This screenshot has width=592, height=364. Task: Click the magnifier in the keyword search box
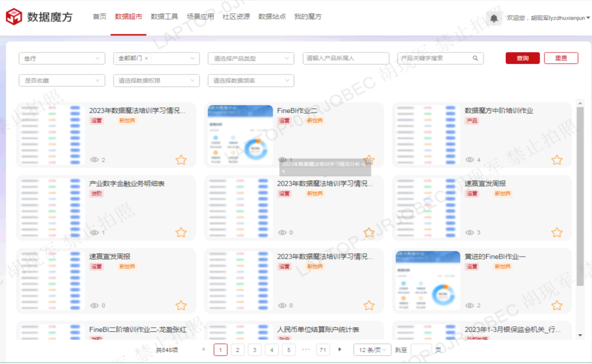[x=475, y=58]
